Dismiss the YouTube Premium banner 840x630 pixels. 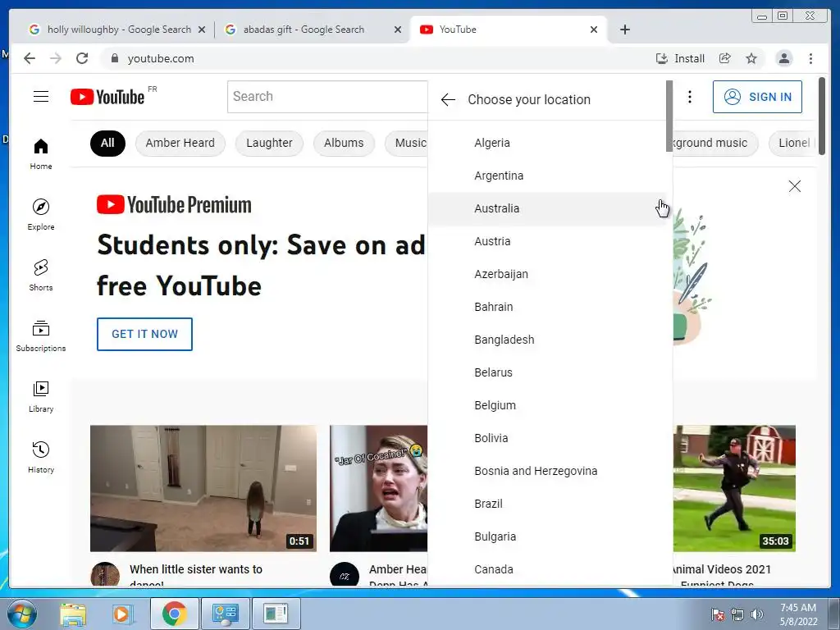pyautogui.click(x=794, y=186)
